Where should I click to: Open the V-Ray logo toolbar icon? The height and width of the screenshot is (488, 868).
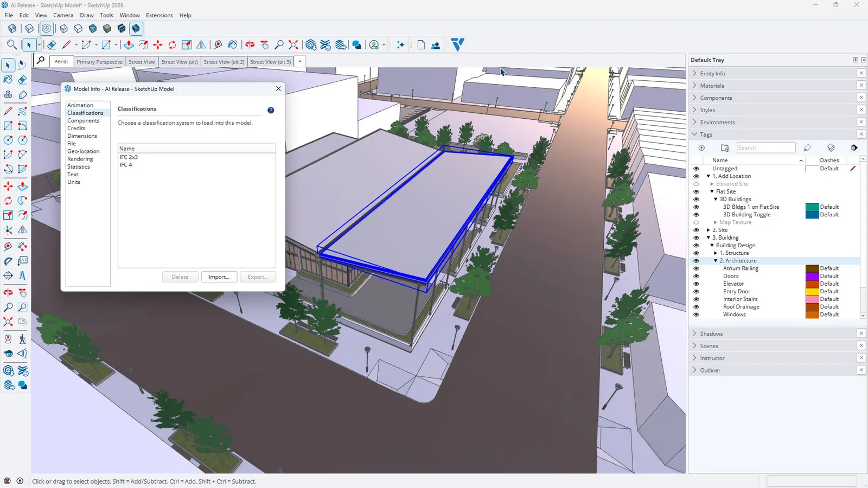(x=457, y=44)
